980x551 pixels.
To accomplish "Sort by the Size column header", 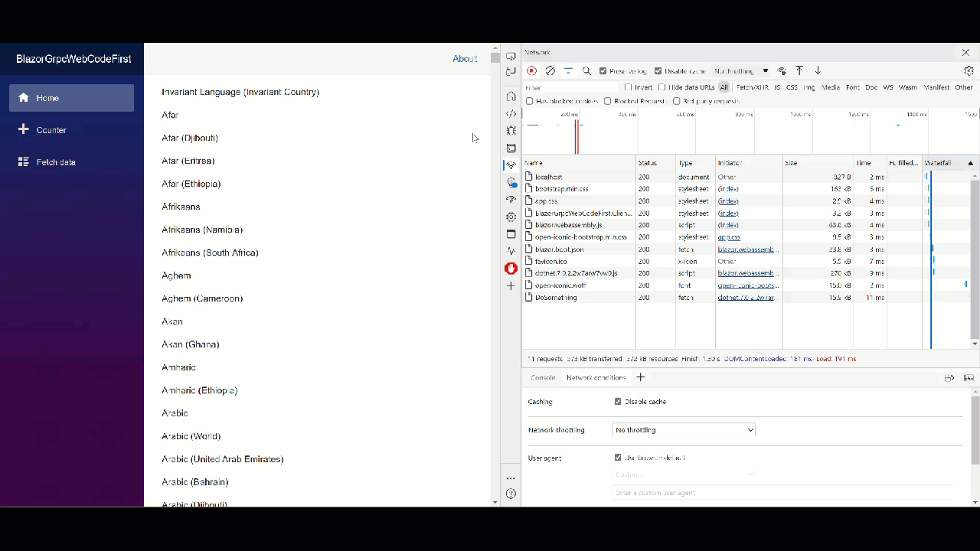I will click(818, 163).
